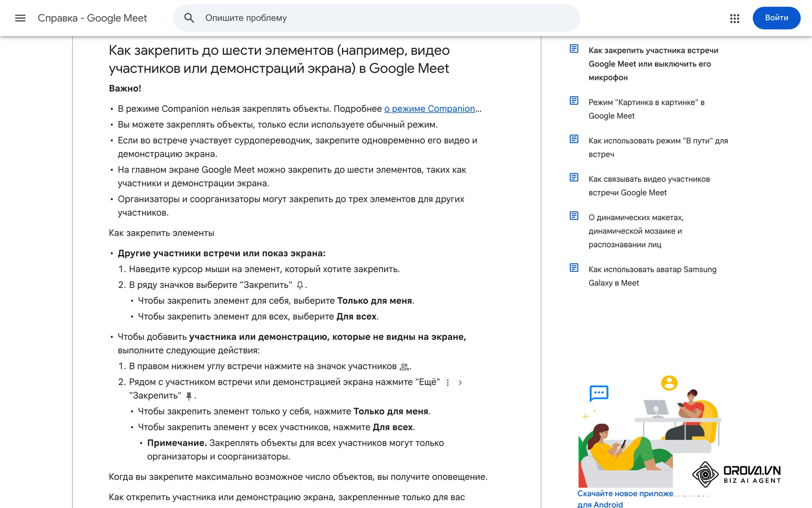Click the "Войти" sign-in button
Image resolution: width=812 pixels, height=508 pixels.
(776, 18)
